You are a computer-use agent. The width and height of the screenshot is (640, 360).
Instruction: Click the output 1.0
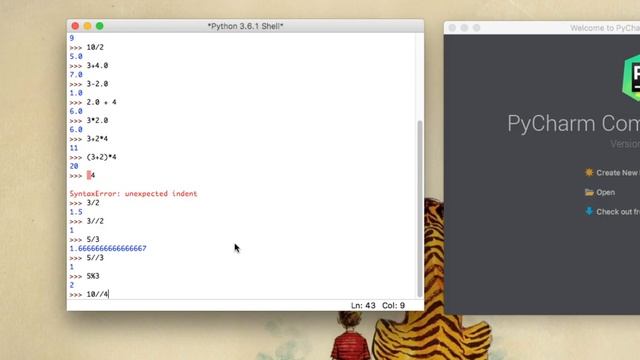(x=76, y=93)
